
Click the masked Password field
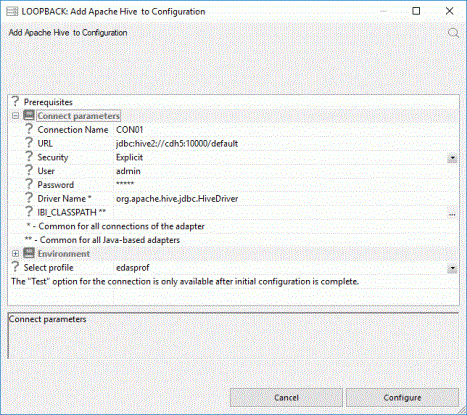(x=285, y=185)
